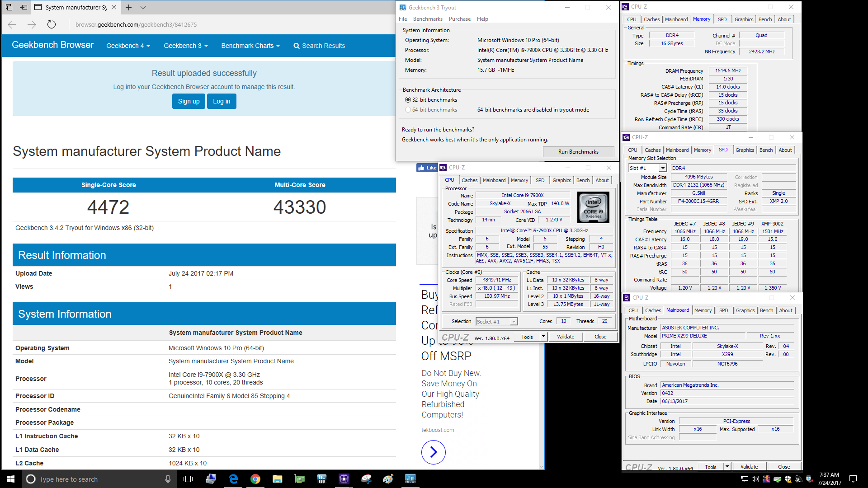Open a new browser tab with plus
The width and height of the screenshot is (868, 488).
click(128, 7)
